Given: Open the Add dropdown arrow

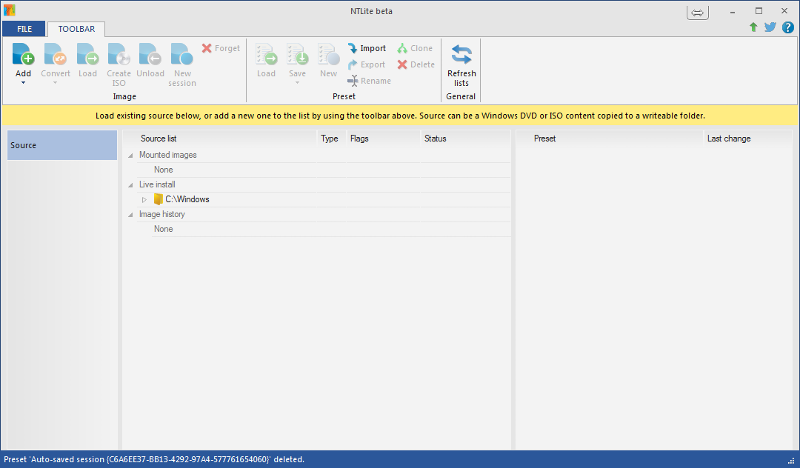Looking at the screenshot, I should [x=23, y=83].
